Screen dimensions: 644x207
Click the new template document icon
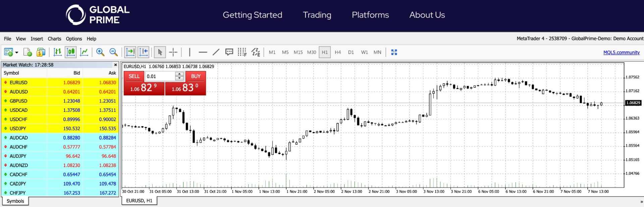point(28,52)
